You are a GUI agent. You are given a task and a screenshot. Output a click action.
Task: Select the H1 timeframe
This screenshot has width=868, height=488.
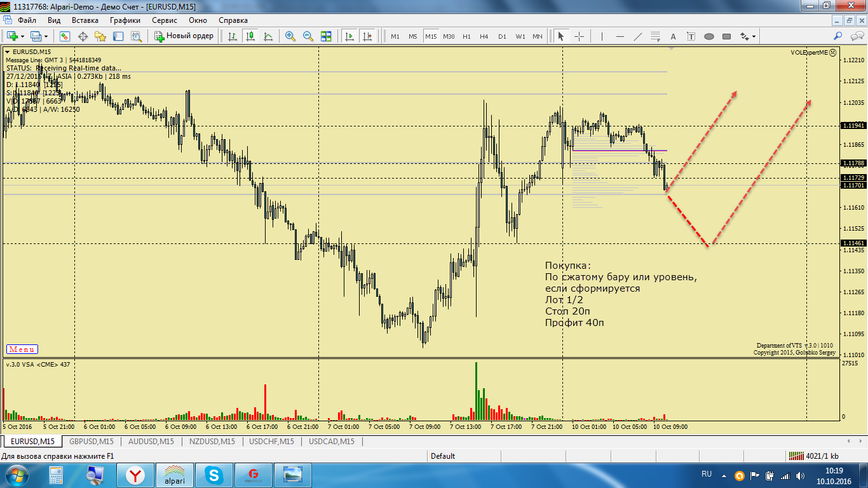[x=467, y=36]
